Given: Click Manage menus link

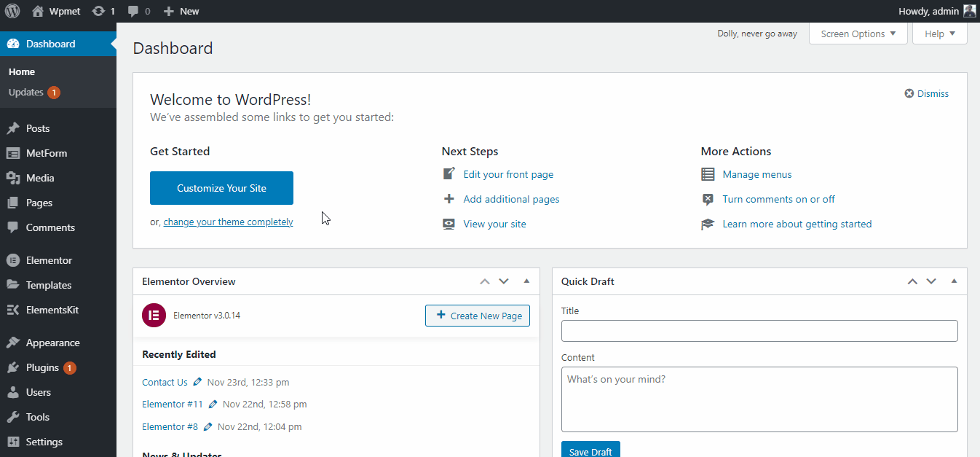Looking at the screenshot, I should tap(757, 174).
